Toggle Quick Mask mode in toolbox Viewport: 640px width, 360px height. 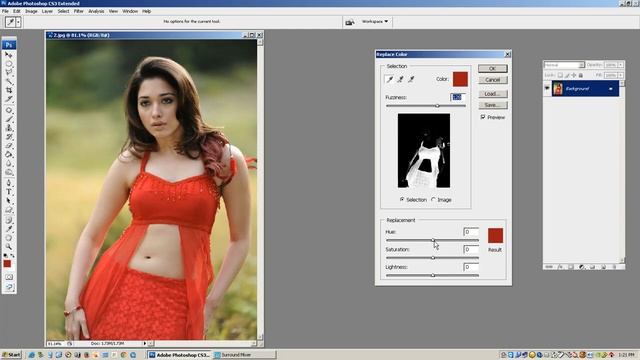tap(9, 277)
